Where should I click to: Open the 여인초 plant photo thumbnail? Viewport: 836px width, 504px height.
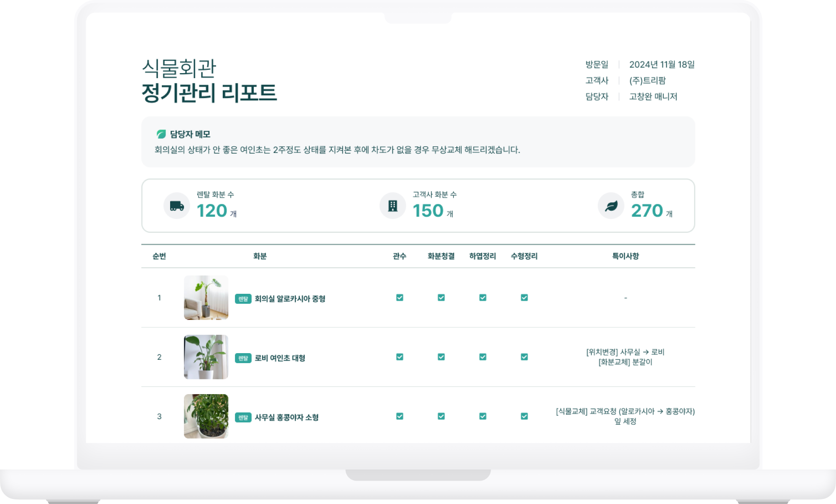click(206, 357)
